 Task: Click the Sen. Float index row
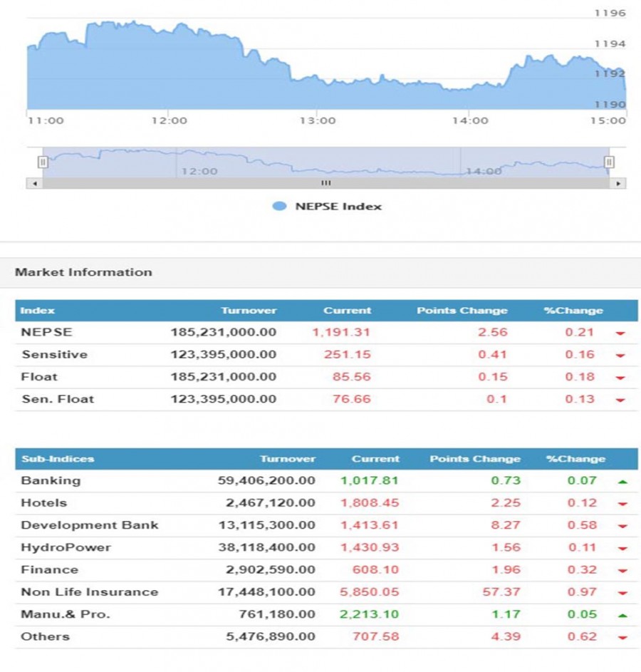point(58,399)
